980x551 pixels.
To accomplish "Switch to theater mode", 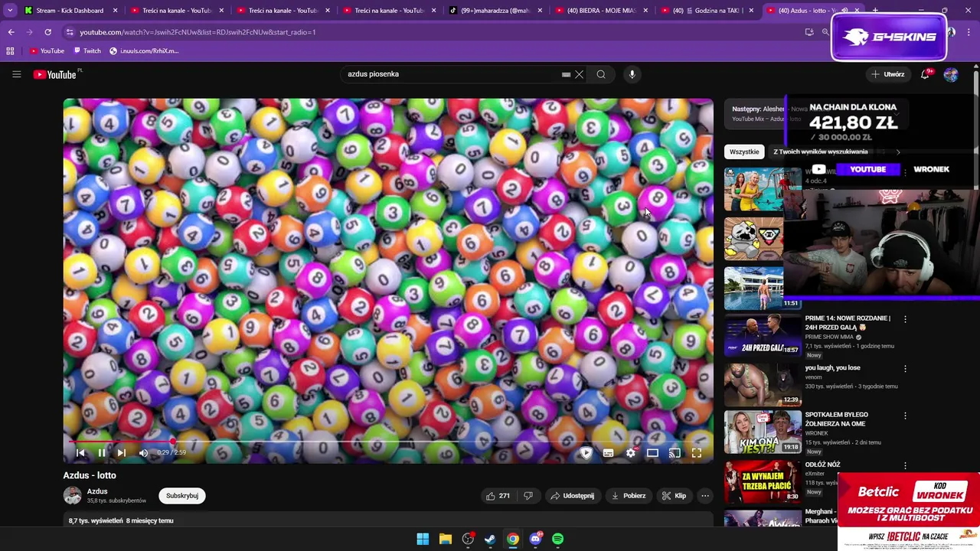I will click(x=652, y=453).
